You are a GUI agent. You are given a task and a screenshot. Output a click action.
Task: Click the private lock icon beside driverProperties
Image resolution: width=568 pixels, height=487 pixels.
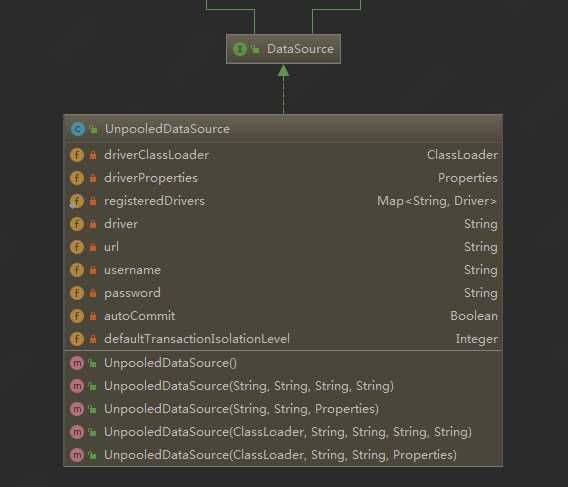pyautogui.click(x=93, y=178)
